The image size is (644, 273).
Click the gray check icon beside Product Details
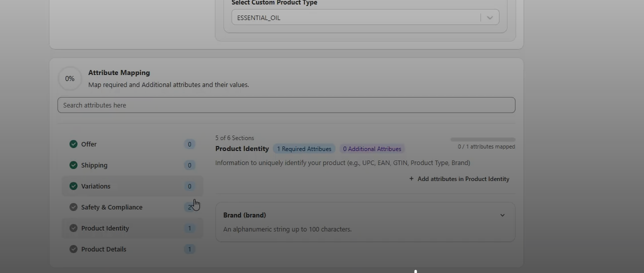pyautogui.click(x=73, y=249)
